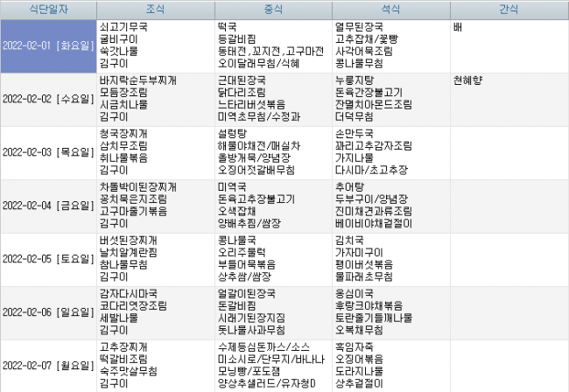Viewport: 569px width, 392px height.
Task: Click the 2022-02-02 [수요일] date row
Action: click(x=48, y=98)
